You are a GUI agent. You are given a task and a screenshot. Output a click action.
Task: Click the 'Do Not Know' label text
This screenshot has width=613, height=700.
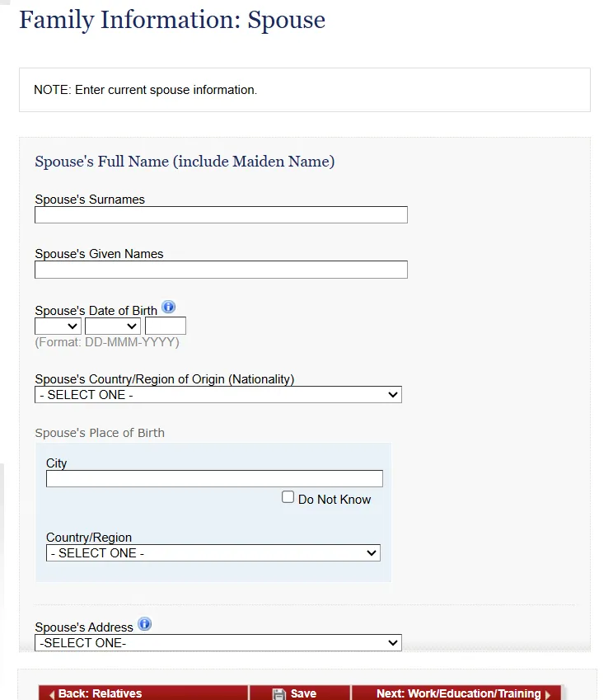(335, 500)
